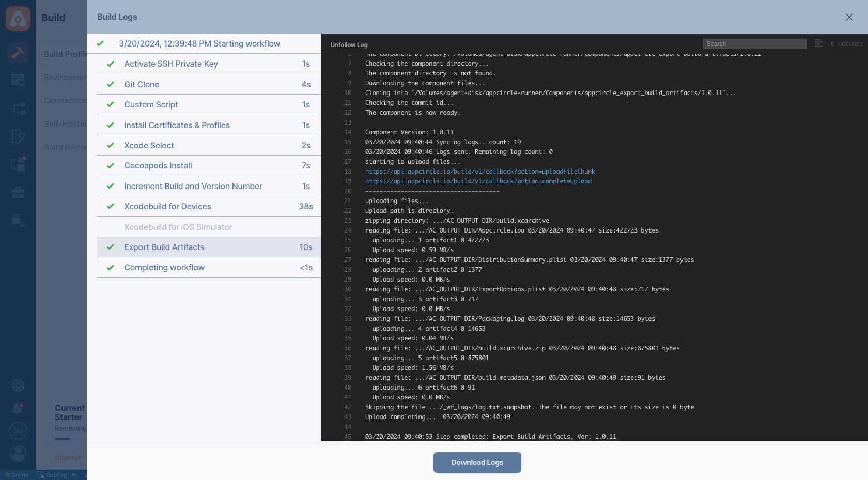Click log line number 45
The height and width of the screenshot is (480, 868).
click(348, 437)
